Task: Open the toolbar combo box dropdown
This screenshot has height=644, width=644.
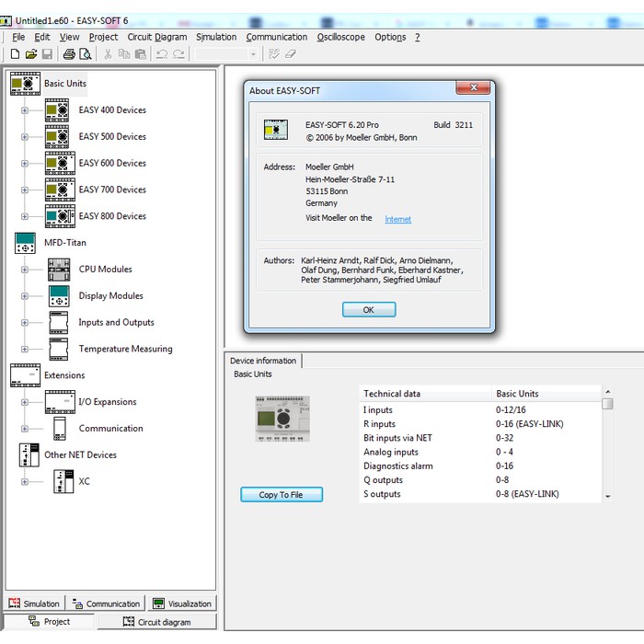Action: [x=254, y=54]
